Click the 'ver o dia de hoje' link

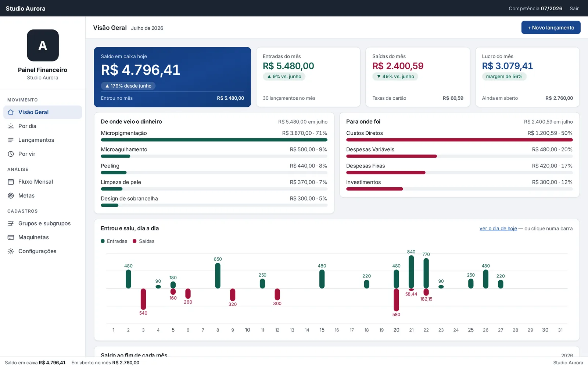[x=498, y=229]
